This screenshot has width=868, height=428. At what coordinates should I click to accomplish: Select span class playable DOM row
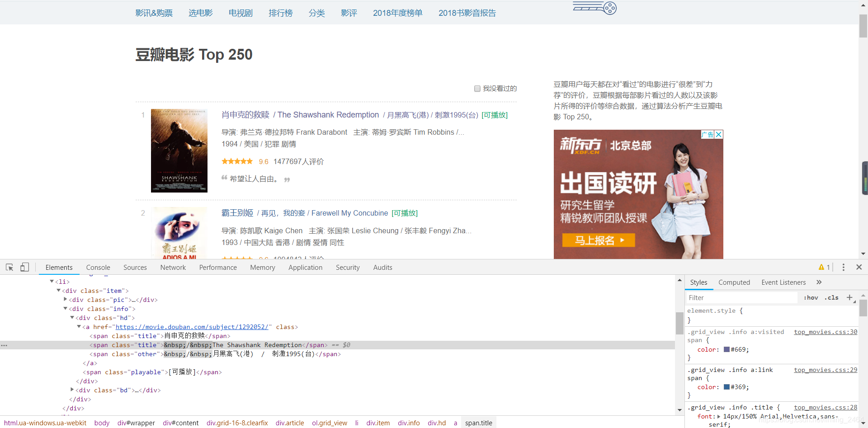(x=152, y=372)
